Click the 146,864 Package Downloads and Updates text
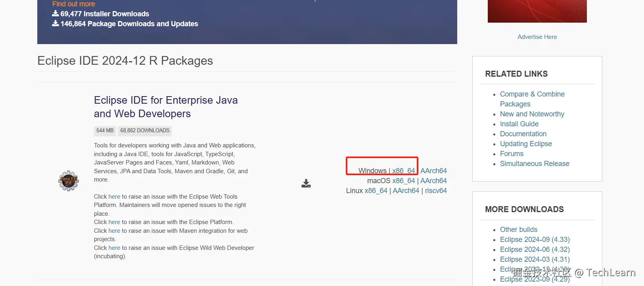Screen dimensions: 644x286 click(129, 24)
